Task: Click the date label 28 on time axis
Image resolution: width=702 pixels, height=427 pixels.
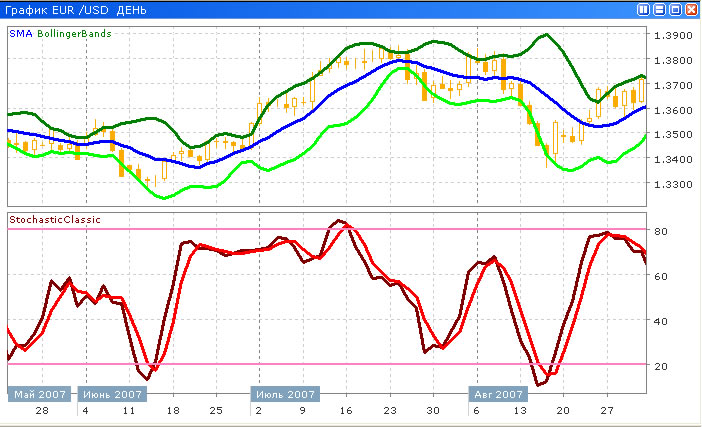Action: click(x=42, y=412)
